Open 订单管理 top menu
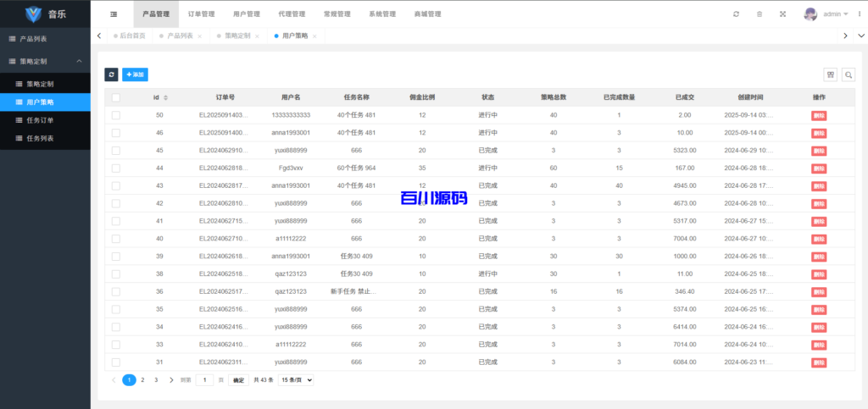This screenshot has height=409, width=868. [x=202, y=14]
